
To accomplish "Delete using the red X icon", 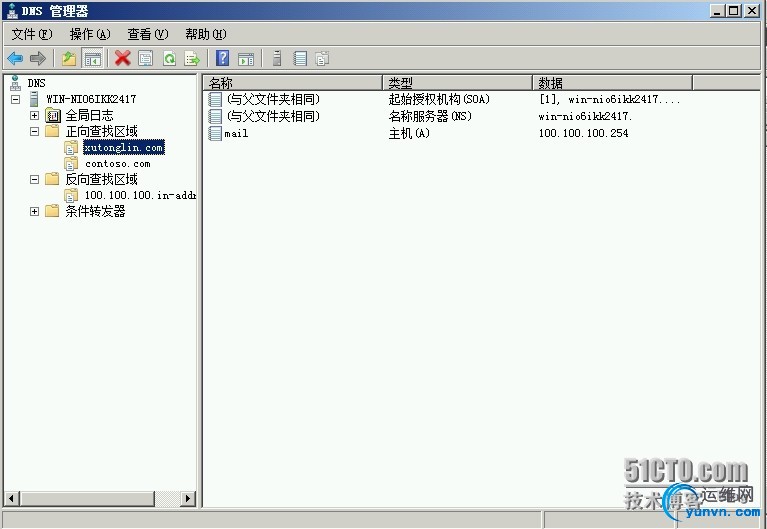I will click(x=122, y=59).
